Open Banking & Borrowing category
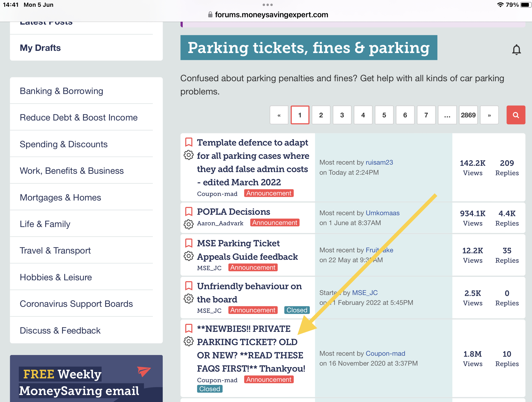Screen dimensions: 532x402 pos(61,91)
